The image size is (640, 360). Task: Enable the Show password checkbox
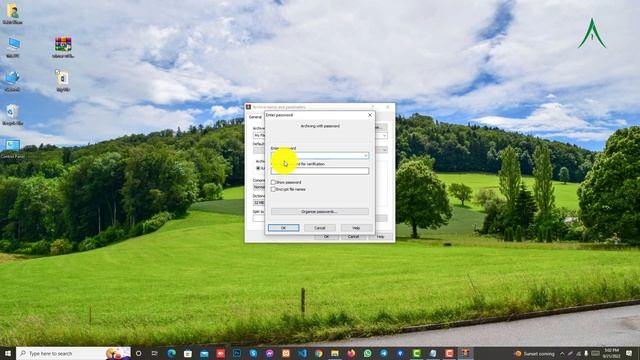pyautogui.click(x=273, y=182)
